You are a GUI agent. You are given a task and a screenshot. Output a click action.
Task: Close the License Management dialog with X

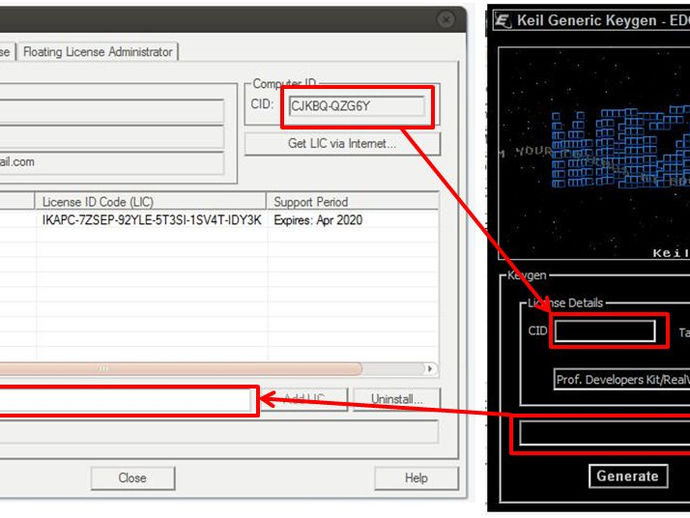[x=446, y=19]
